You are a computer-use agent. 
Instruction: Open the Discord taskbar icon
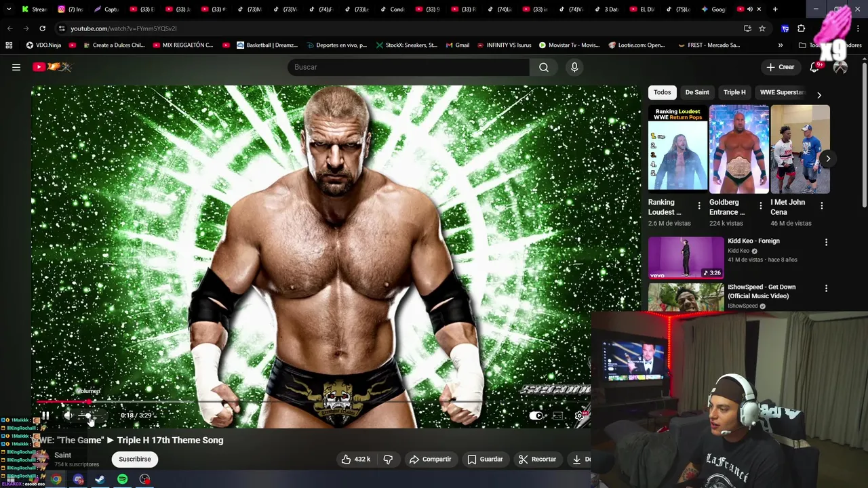tap(79, 479)
